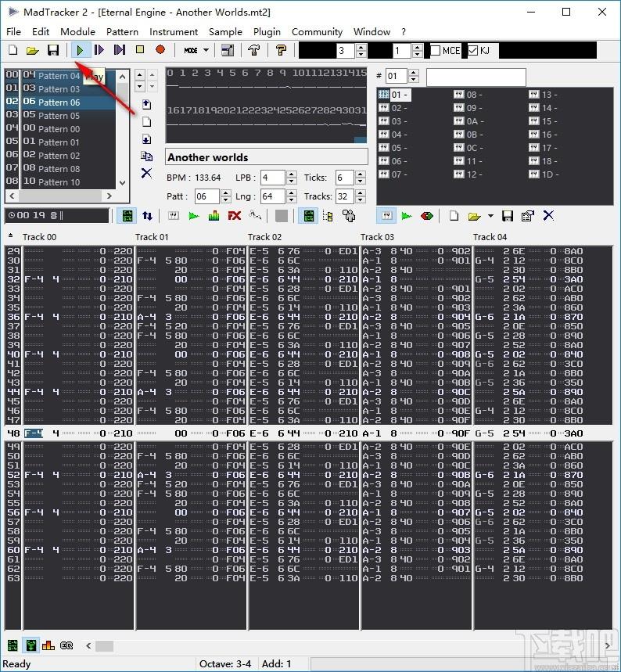Uncheck the KJ checkbox
The image size is (621, 672).
[x=472, y=51]
